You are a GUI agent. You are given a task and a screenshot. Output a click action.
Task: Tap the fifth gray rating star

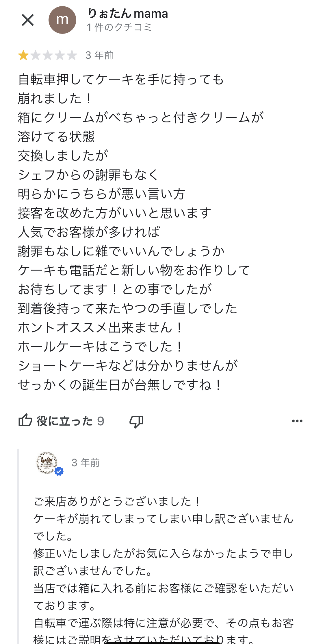coord(72,55)
